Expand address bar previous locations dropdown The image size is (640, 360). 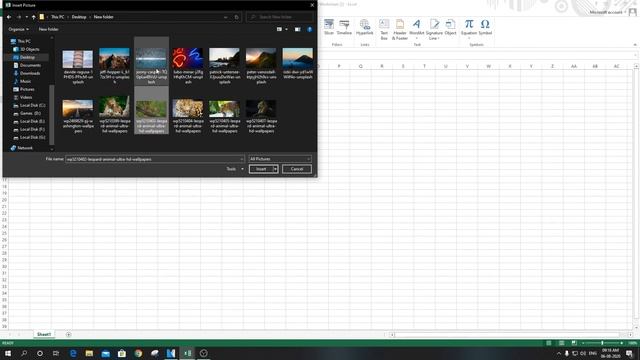[225, 17]
